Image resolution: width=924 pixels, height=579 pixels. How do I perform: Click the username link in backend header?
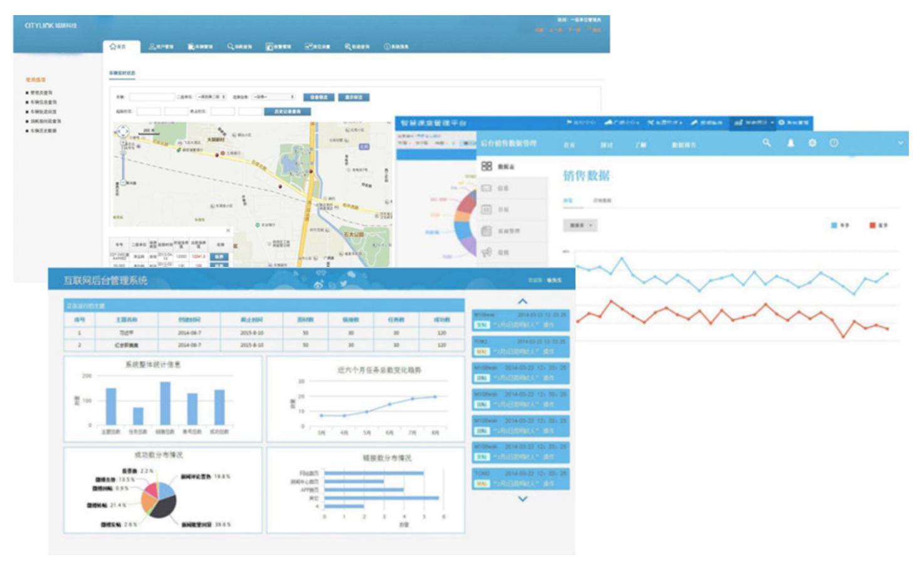tap(555, 280)
